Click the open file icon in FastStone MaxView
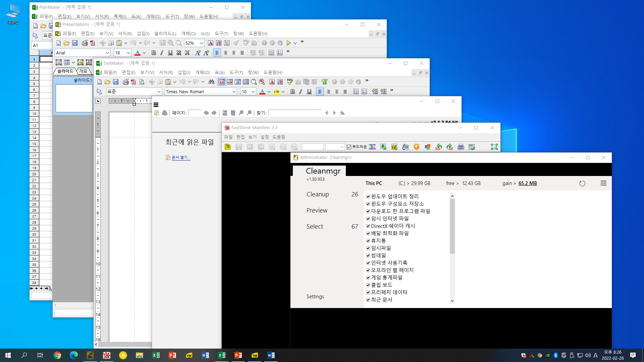 coord(228,147)
